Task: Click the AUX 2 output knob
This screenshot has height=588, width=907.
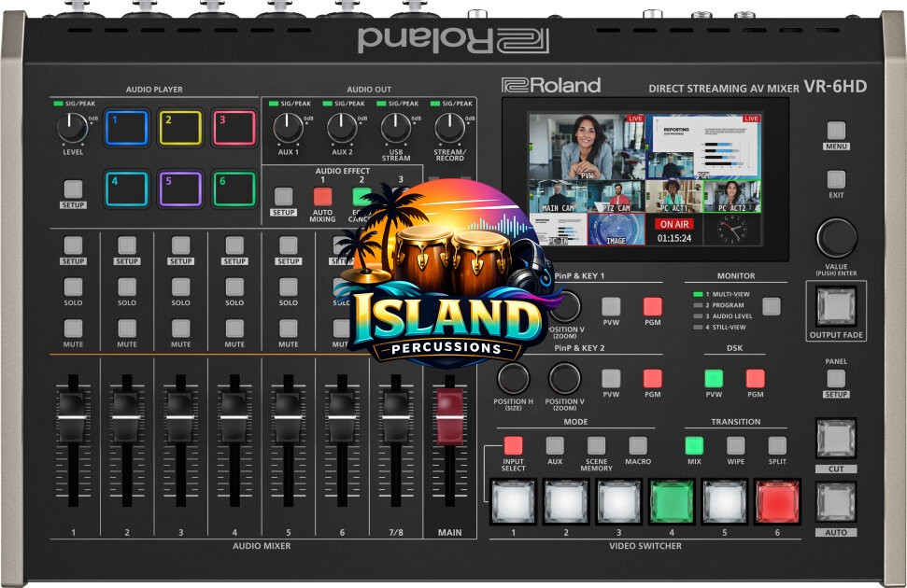Action: [x=342, y=128]
